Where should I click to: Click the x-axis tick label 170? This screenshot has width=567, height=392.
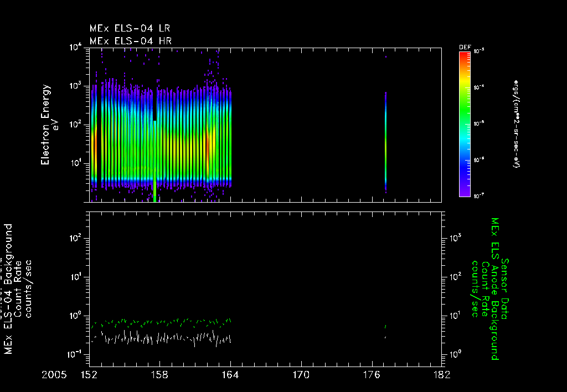[301, 375]
